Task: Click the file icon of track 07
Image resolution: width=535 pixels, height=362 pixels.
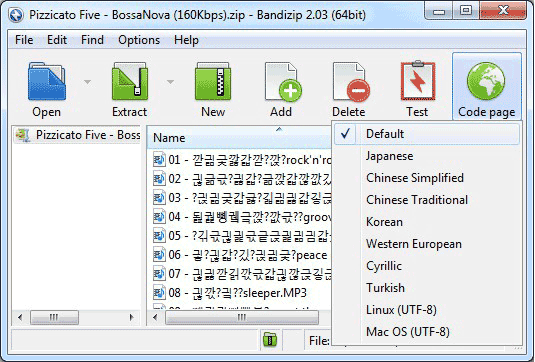Action: coord(159,274)
